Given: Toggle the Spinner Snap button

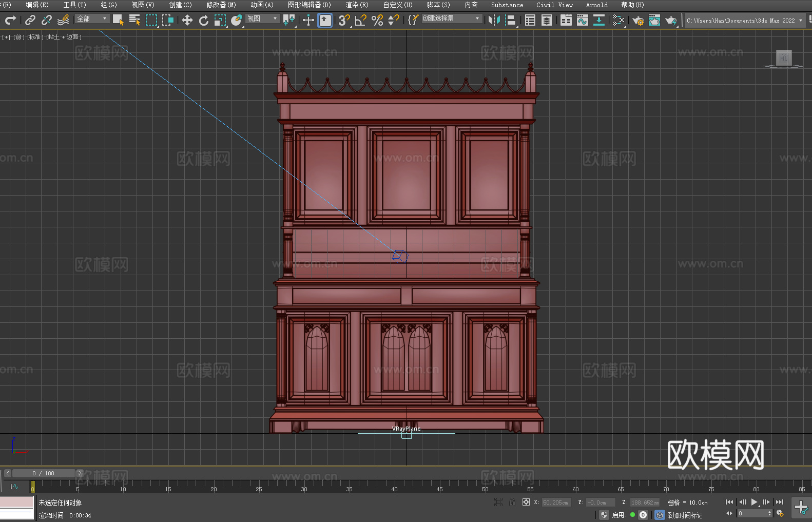Looking at the screenshot, I should pos(394,20).
